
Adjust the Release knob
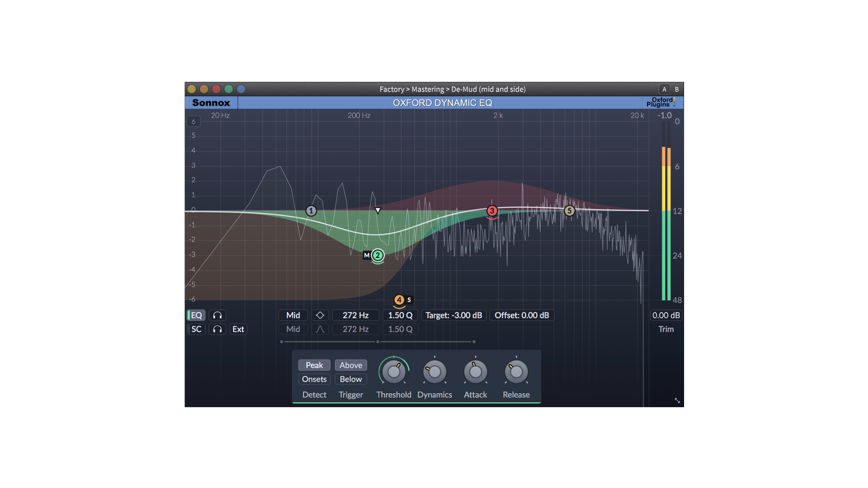(516, 372)
